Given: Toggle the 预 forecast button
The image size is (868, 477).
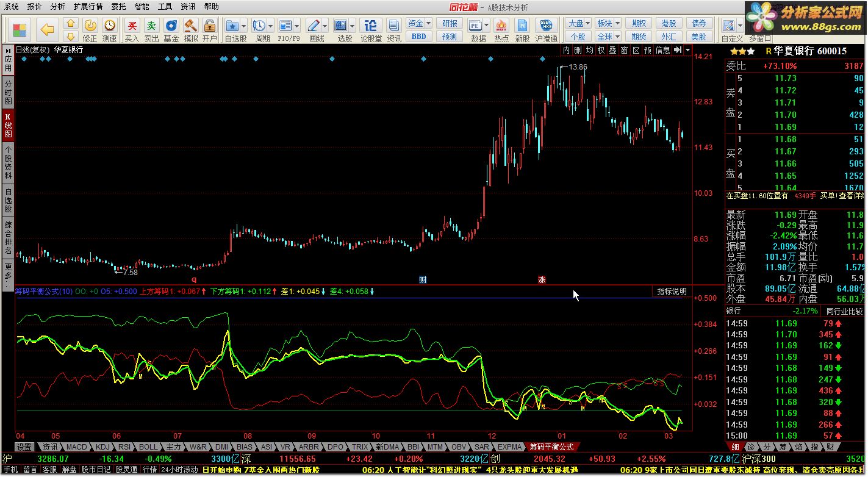Looking at the screenshot, I should (x=647, y=50).
